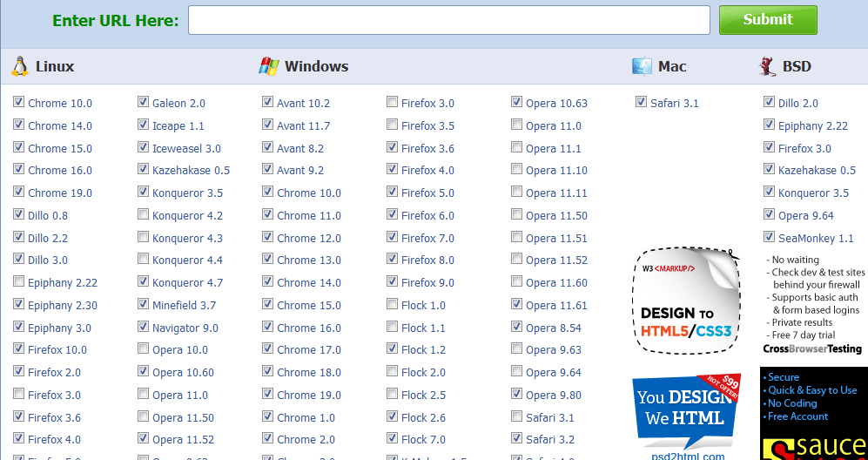This screenshot has height=460, width=868.
Task: Click the Enter URL Here label
Action: click(116, 21)
